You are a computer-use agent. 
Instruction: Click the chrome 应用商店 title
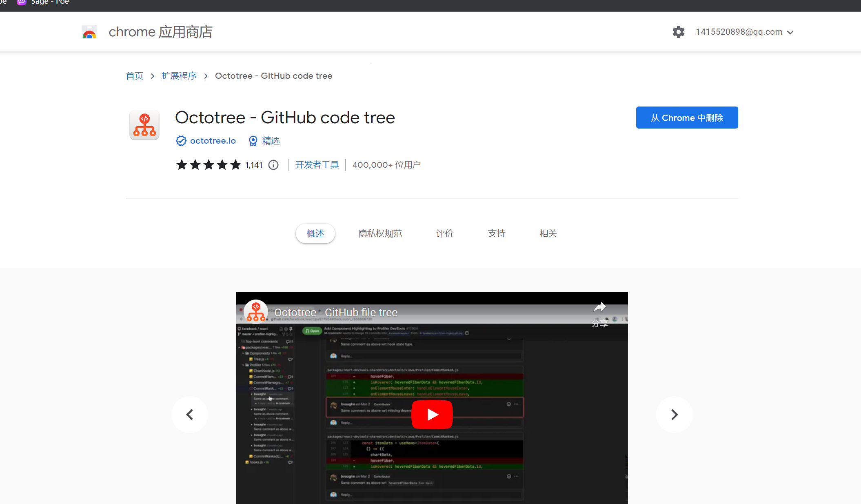(161, 32)
